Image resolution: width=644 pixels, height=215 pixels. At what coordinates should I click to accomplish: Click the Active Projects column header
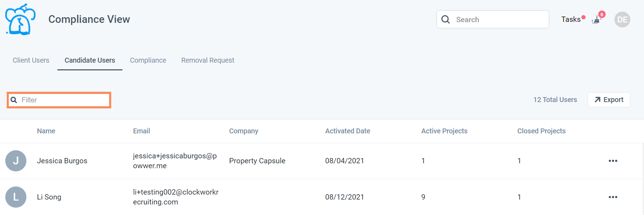(x=444, y=131)
